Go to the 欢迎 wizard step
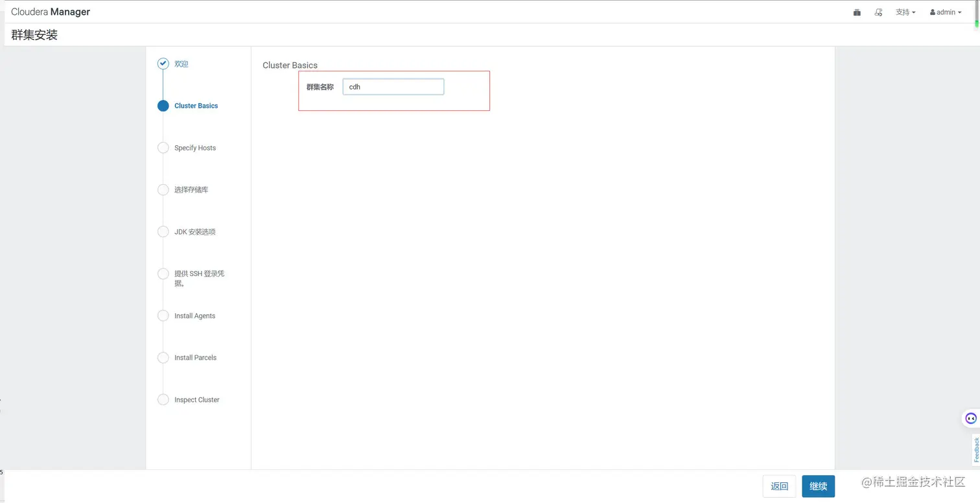The image size is (980, 503). 181,64
